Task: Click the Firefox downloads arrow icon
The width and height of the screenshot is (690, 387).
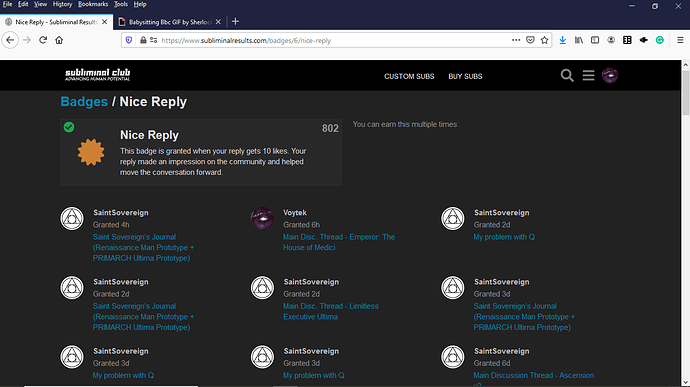Action: [x=562, y=40]
